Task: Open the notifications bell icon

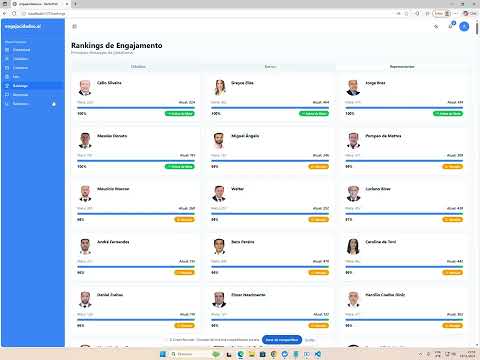Action: coord(451,26)
